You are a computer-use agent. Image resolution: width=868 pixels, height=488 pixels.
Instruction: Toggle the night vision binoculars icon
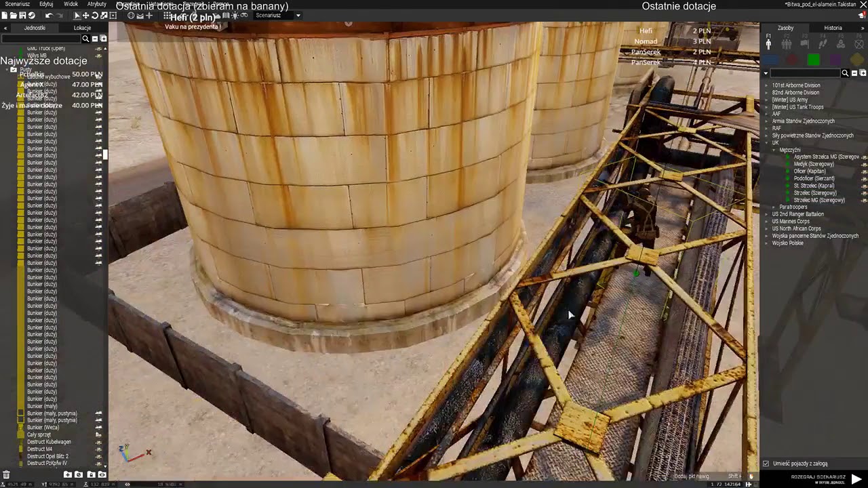[x=244, y=15]
